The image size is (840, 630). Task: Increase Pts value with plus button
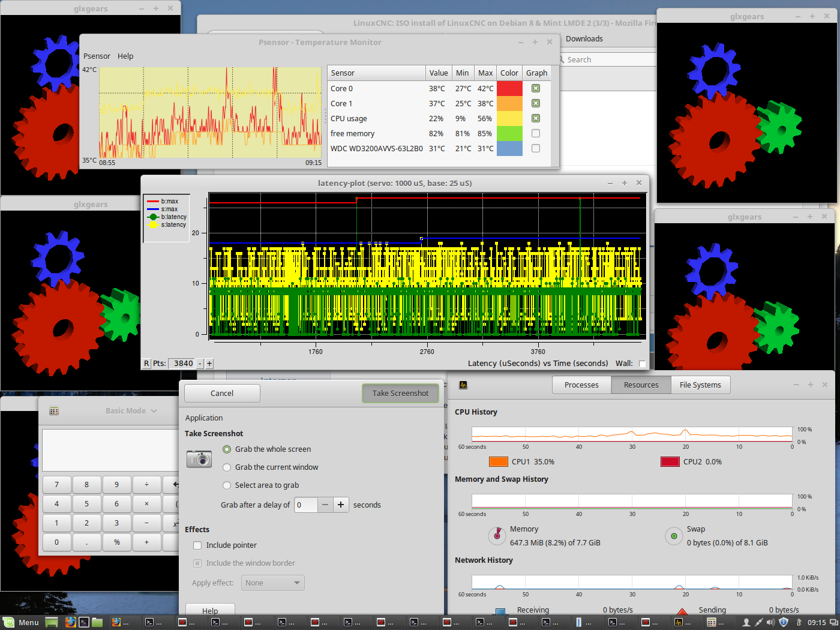click(x=209, y=364)
